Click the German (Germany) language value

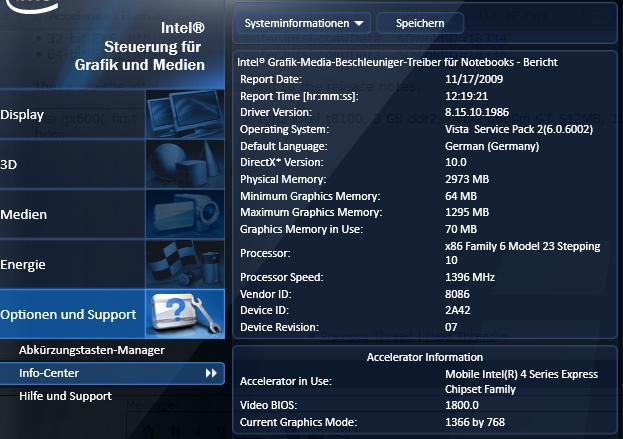(492, 146)
